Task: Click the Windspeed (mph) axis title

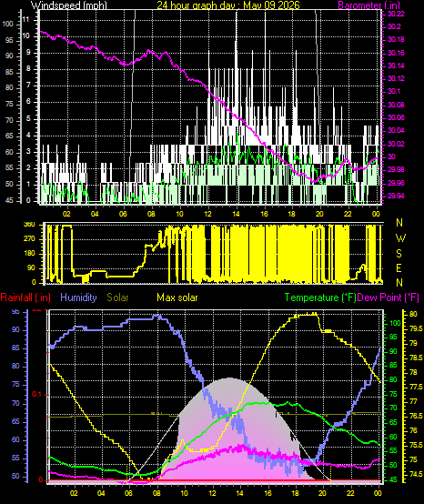Action: point(69,5)
